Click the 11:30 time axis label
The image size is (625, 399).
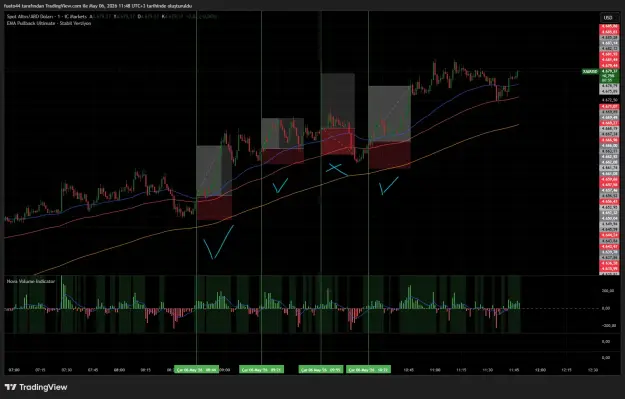487,370
